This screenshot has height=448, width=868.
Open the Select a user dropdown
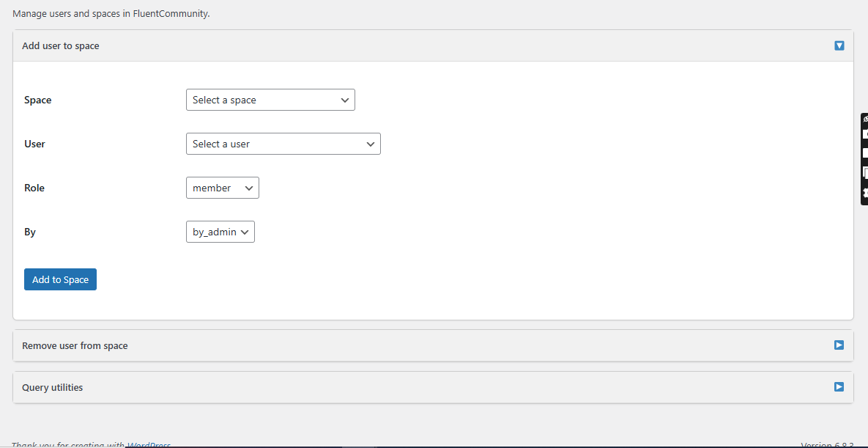pyautogui.click(x=283, y=144)
